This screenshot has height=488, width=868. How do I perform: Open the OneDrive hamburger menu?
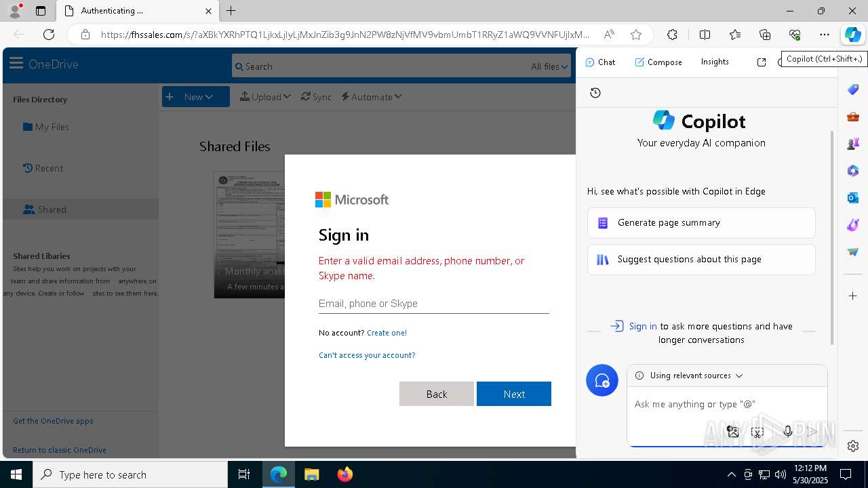tap(16, 64)
